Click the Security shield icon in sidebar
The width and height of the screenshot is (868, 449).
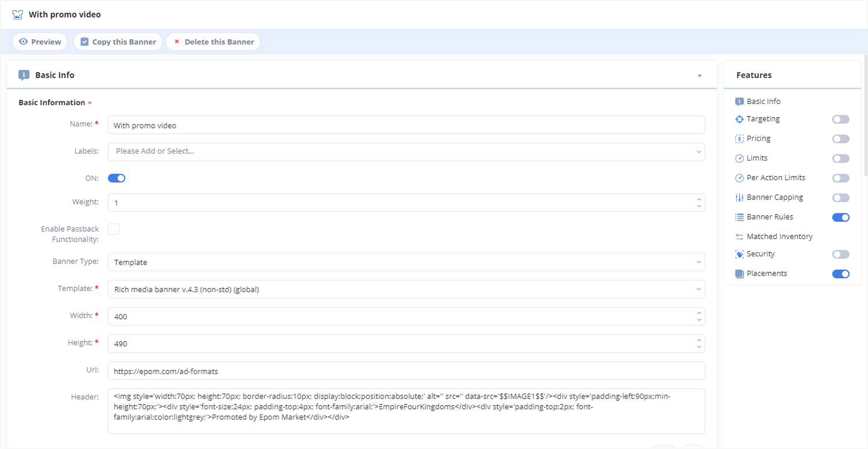740,254
